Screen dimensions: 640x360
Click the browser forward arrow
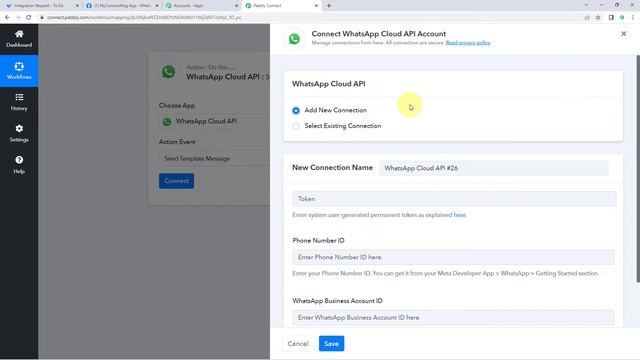(18, 18)
